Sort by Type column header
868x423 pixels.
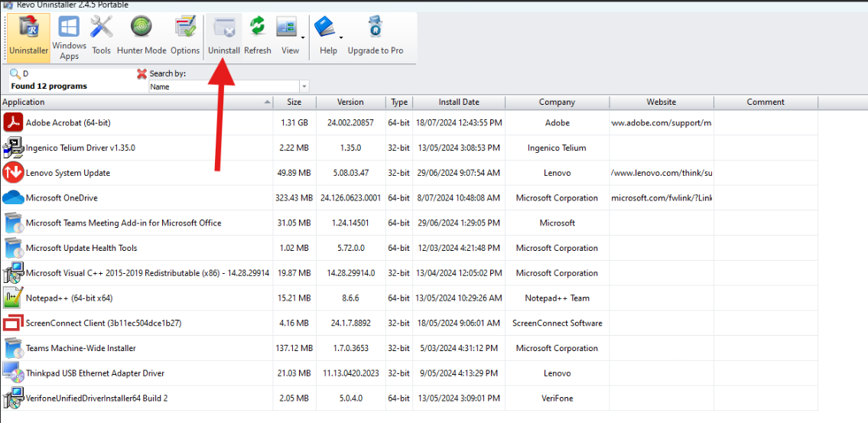click(x=399, y=102)
